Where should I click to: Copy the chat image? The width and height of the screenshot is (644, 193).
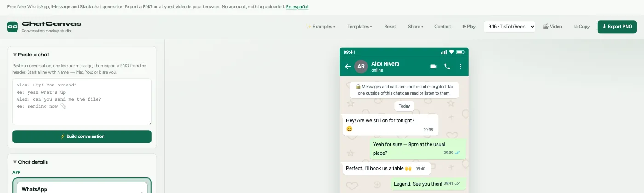[582, 27]
